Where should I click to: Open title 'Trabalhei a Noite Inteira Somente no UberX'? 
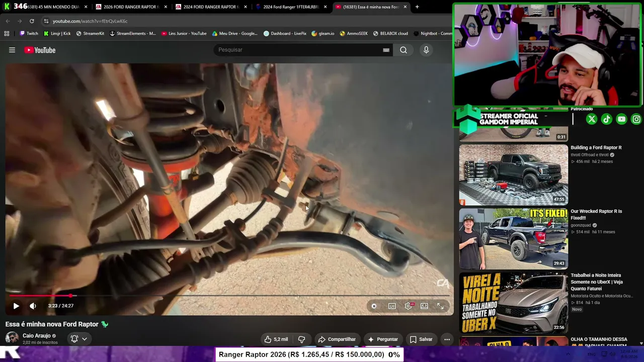[x=597, y=282]
